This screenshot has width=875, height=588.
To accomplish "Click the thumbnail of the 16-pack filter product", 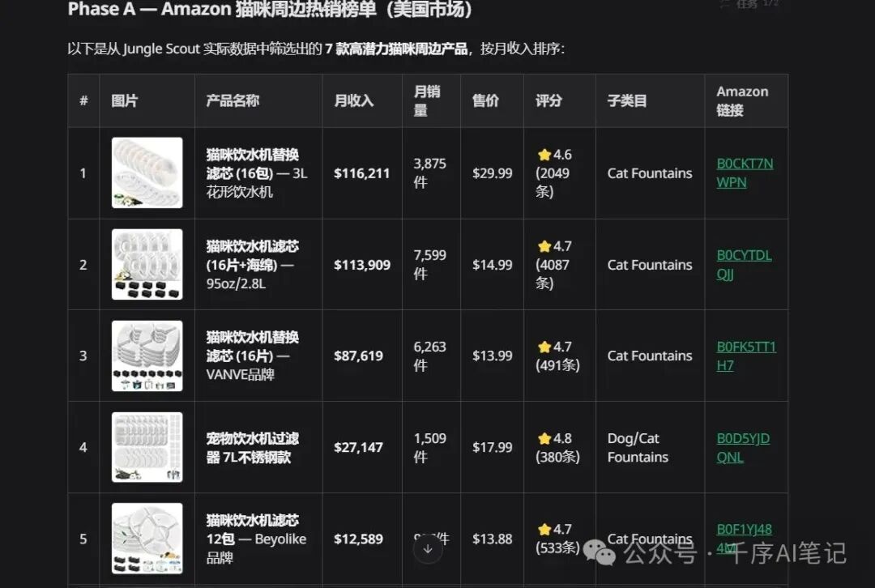I will [x=147, y=173].
